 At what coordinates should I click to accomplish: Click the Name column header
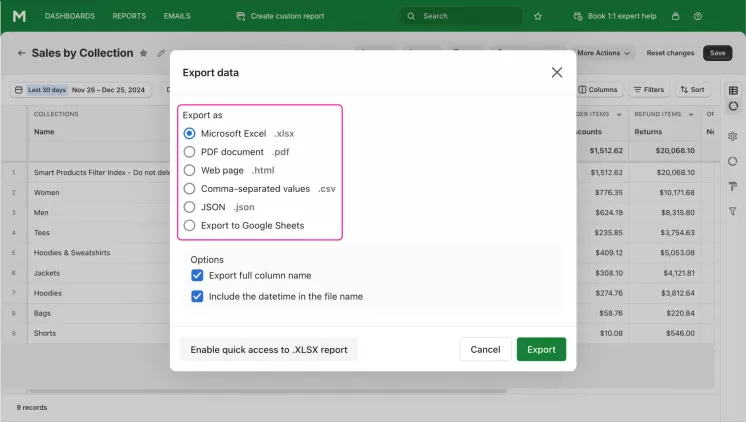pyautogui.click(x=44, y=132)
